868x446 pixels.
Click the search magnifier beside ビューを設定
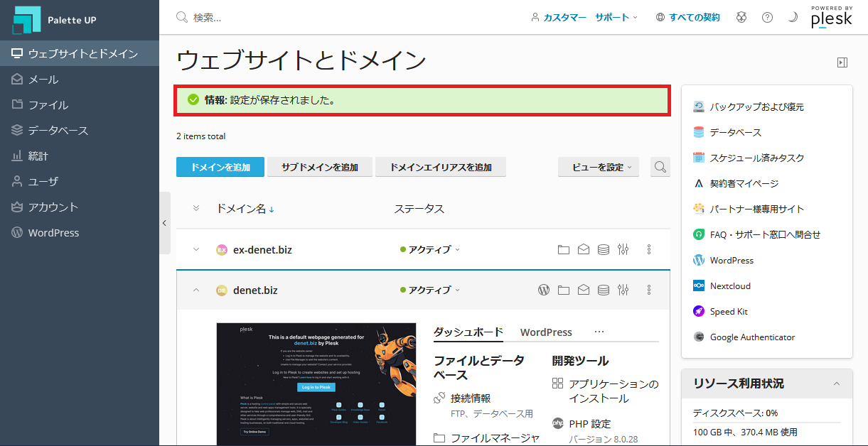point(660,167)
